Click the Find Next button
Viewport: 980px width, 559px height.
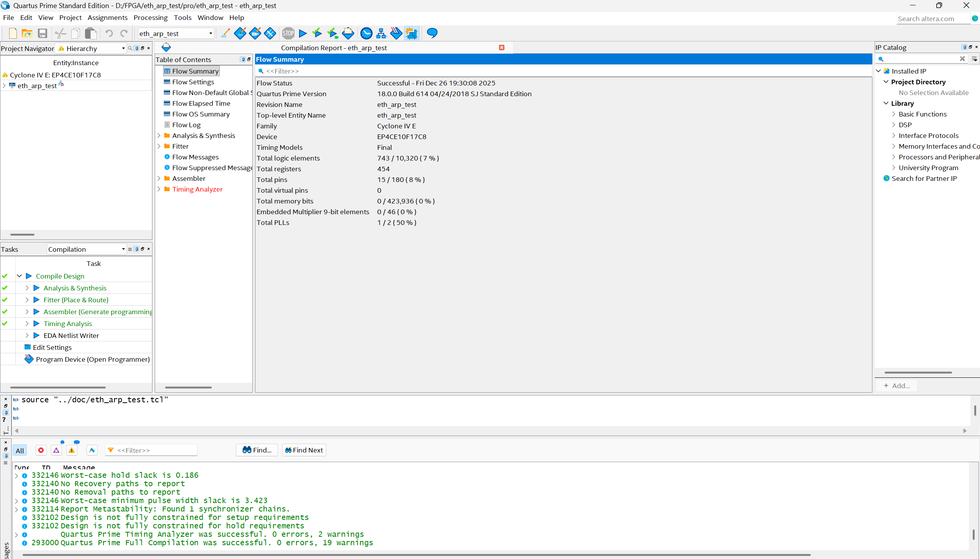[x=304, y=450]
